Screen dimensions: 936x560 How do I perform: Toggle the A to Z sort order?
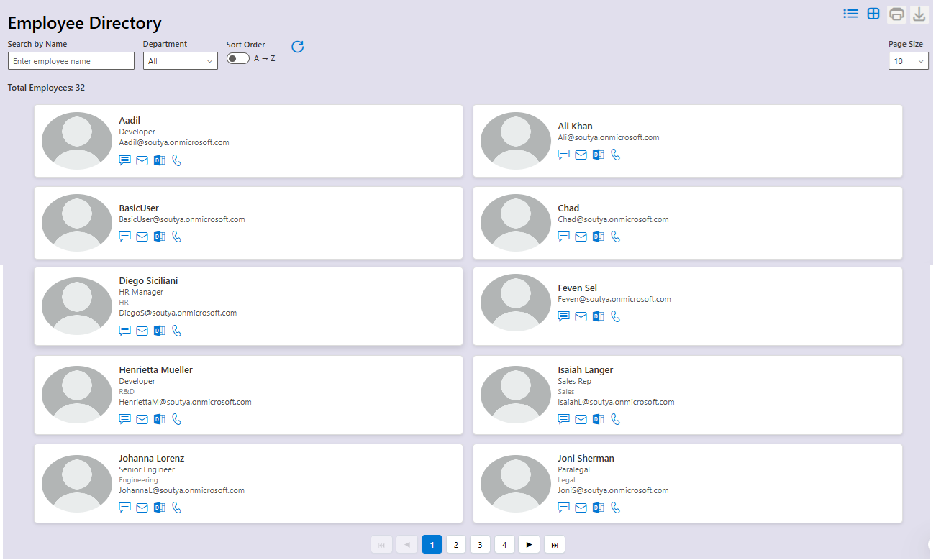tap(237, 58)
